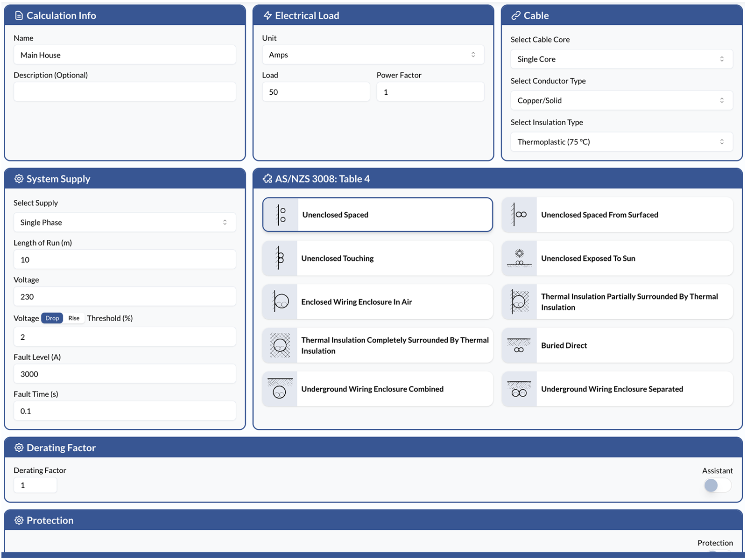Screen dimensions: 747x560
Task: Choose the Buried Direct installation icon
Action: pyautogui.click(x=519, y=346)
